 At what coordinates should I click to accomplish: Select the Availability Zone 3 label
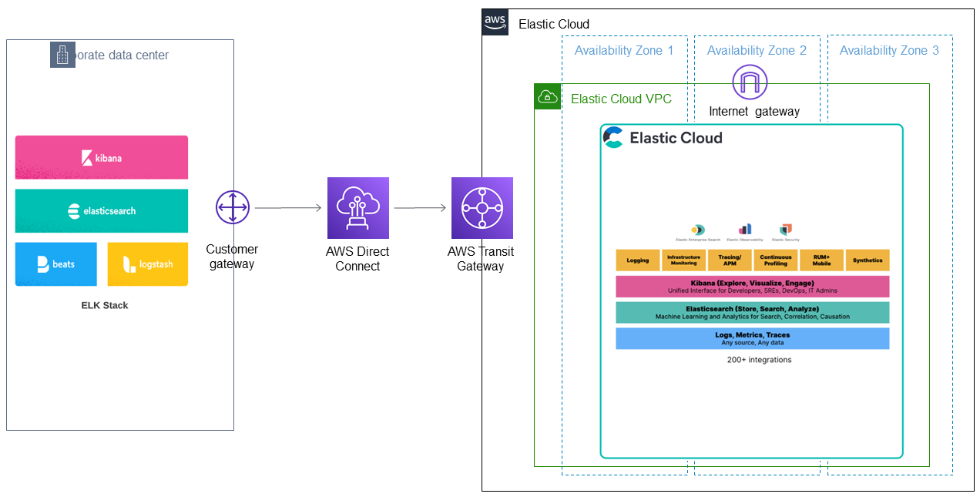click(889, 50)
